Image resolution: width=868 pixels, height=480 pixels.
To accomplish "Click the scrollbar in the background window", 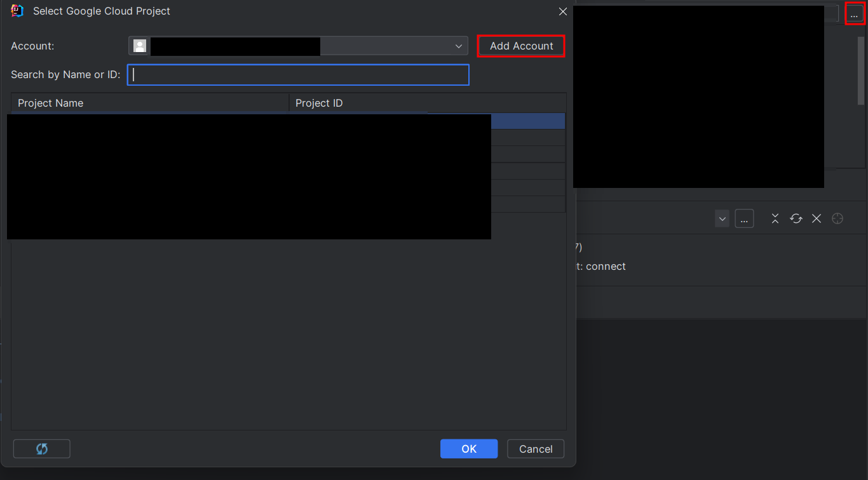I will (861, 70).
